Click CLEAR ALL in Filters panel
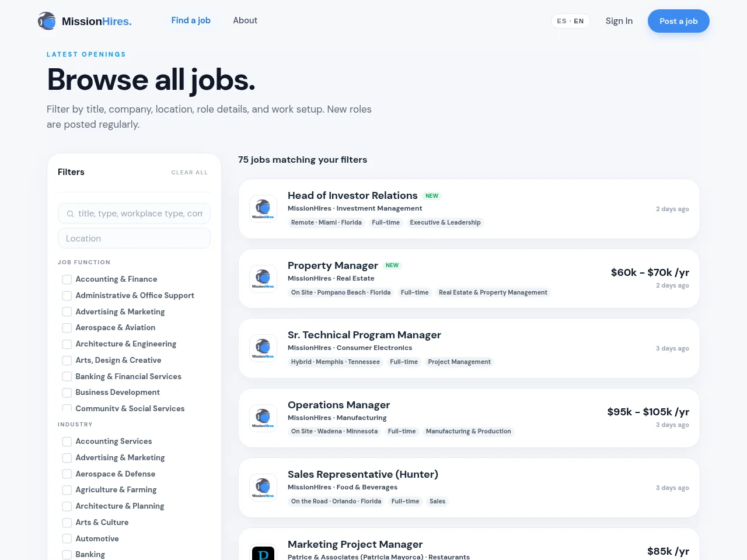 click(x=190, y=173)
